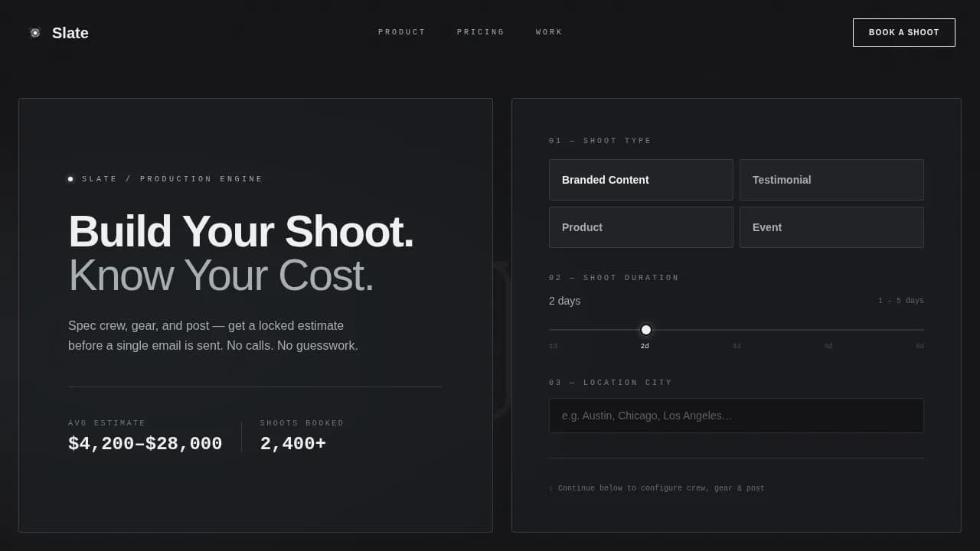The image size is (980, 551).
Task: Choose the Event shoot type card
Action: pyautogui.click(x=831, y=227)
